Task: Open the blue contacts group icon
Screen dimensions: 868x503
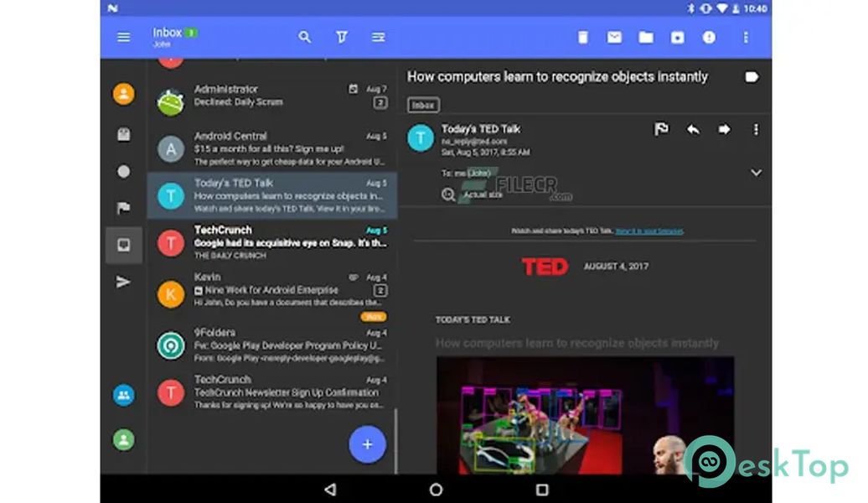Action: (123, 395)
